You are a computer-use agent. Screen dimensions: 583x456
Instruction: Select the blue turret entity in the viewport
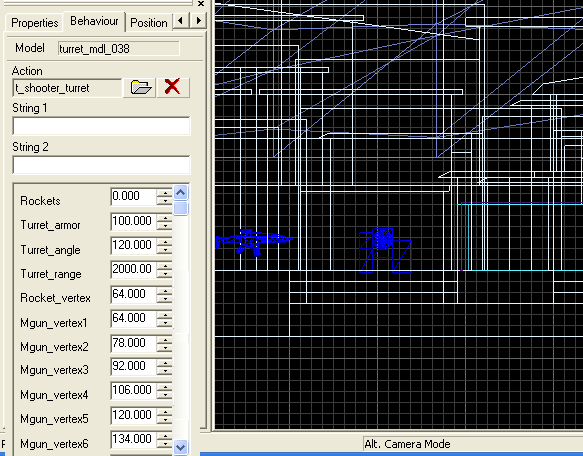point(385,250)
